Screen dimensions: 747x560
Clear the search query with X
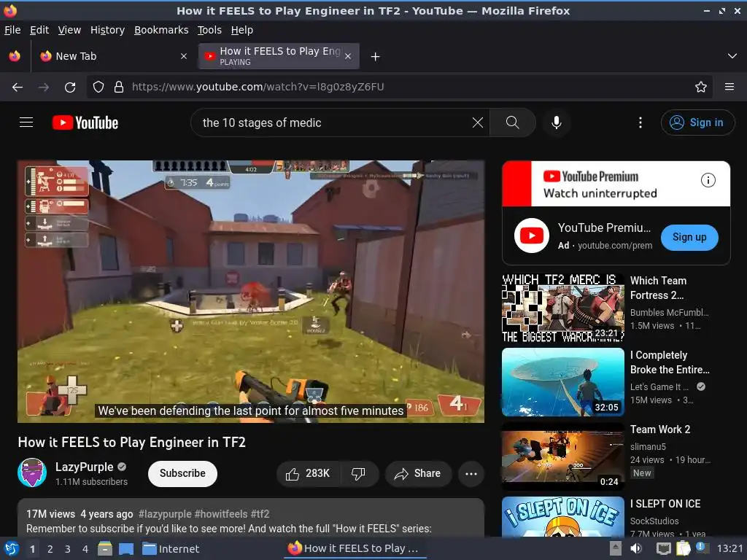[x=477, y=122]
